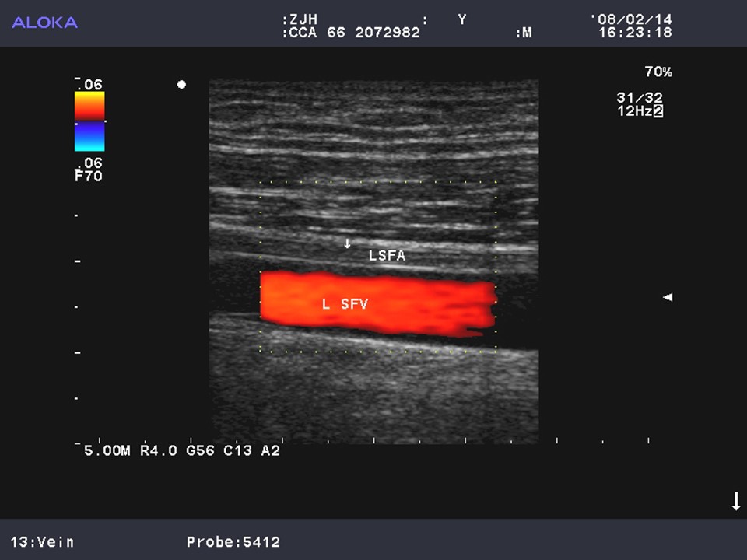747x560 pixels.
Task: Select the LSFA annotation label
Action: point(387,255)
